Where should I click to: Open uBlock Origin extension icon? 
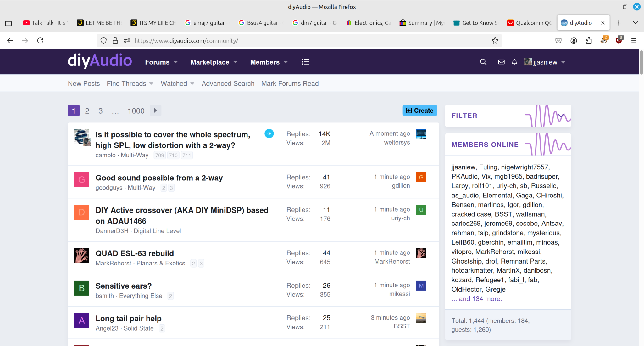click(619, 40)
